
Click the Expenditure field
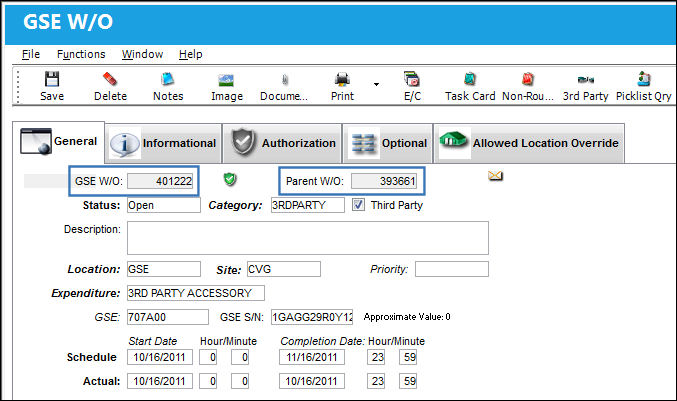point(196,293)
